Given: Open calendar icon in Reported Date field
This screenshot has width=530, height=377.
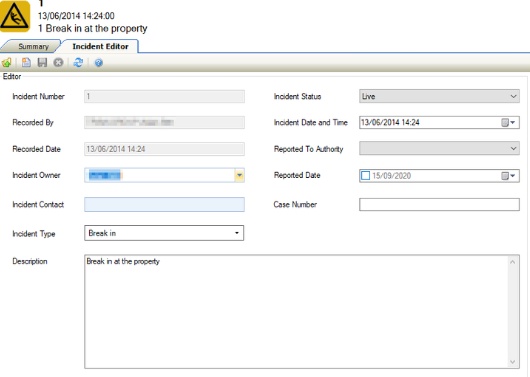Looking at the screenshot, I should pyautogui.click(x=505, y=176).
